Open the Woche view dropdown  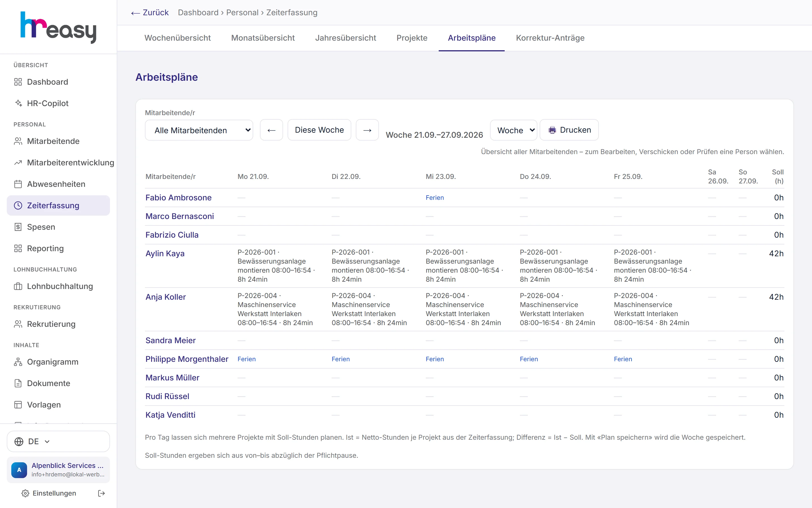[x=513, y=130]
